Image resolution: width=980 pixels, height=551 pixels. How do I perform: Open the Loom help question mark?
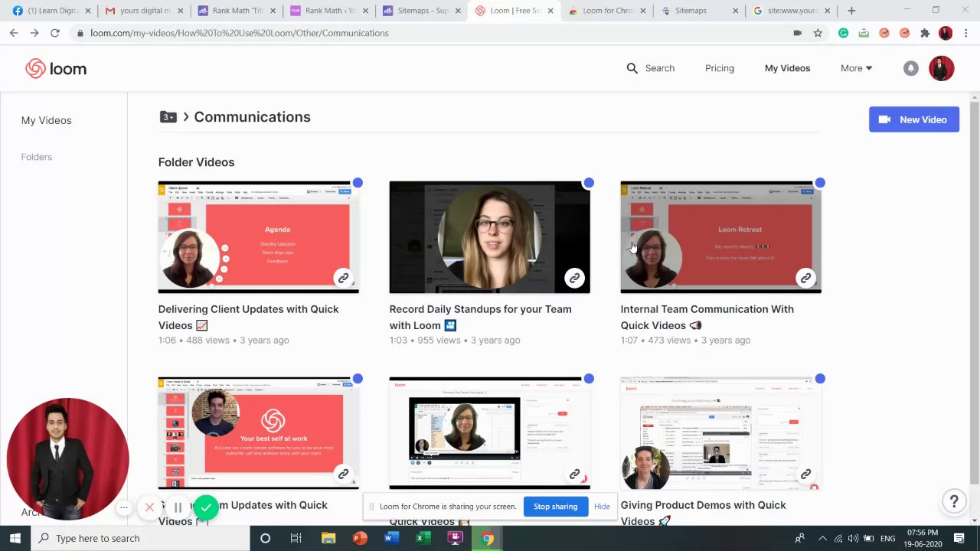[954, 502]
